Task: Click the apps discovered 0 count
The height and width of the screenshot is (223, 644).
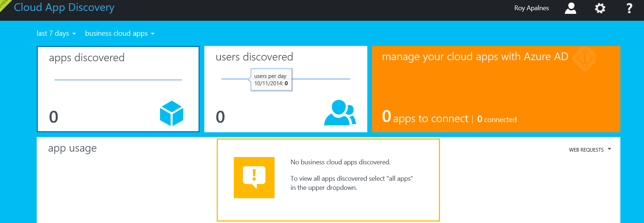Action: [x=53, y=117]
